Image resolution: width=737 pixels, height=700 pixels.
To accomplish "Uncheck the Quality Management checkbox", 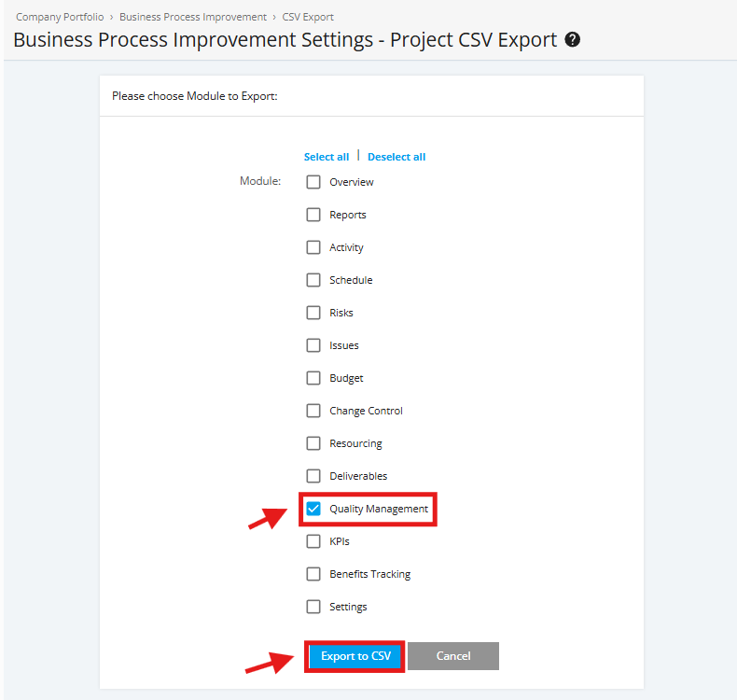I will (313, 509).
